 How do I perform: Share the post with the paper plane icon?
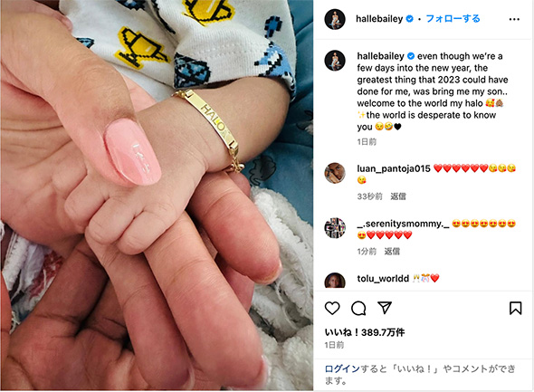coord(385,308)
